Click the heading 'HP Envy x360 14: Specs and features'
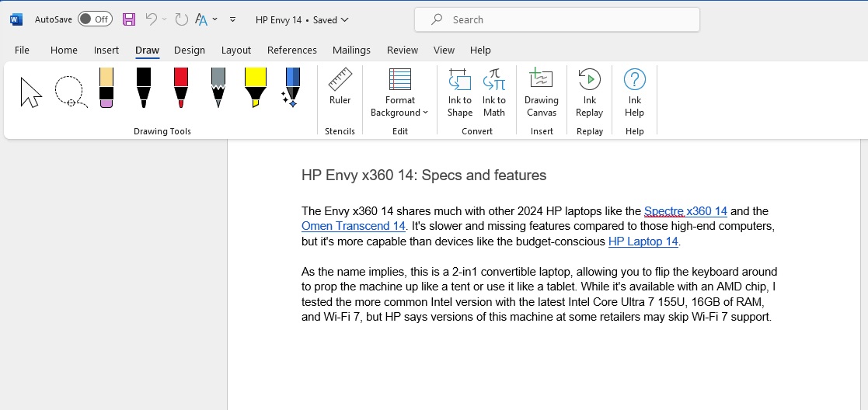868x410 pixels. (424, 175)
